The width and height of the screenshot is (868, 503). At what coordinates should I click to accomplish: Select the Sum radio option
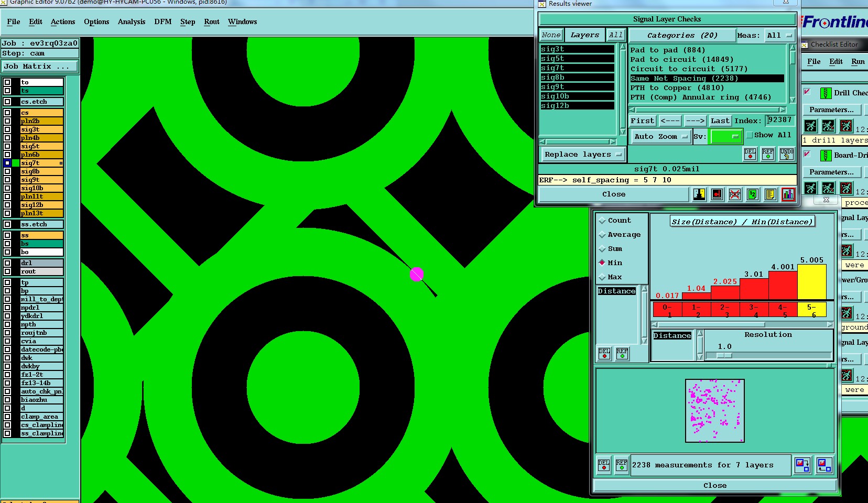click(602, 249)
